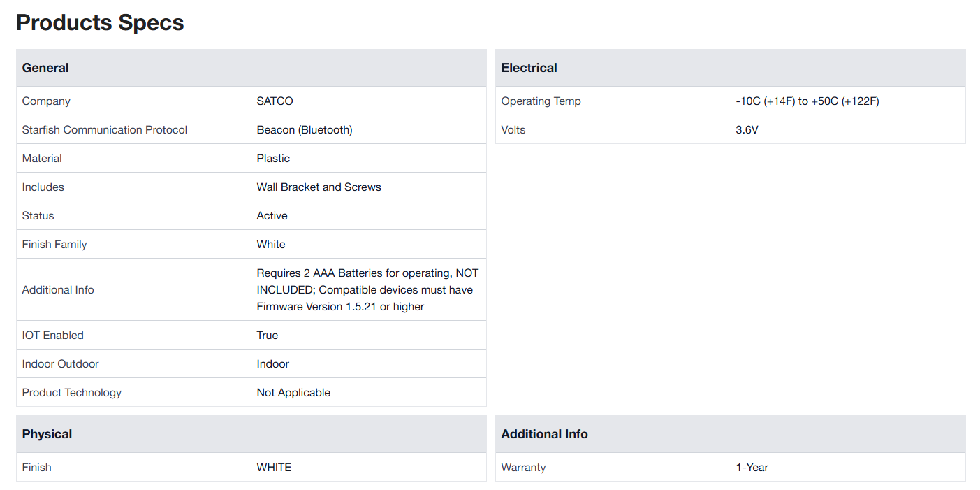The image size is (980, 490).
Task: Click the 1-Year warranty value
Action: coord(752,468)
